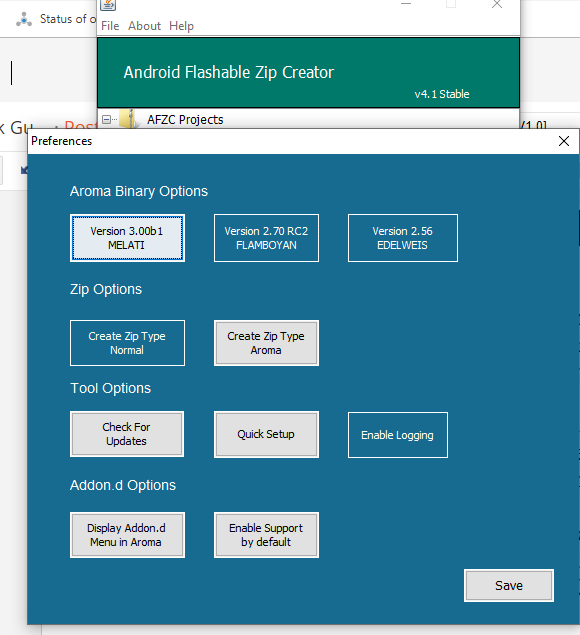Save the preferences
The image size is (580, 635).
tap(509, 586)
